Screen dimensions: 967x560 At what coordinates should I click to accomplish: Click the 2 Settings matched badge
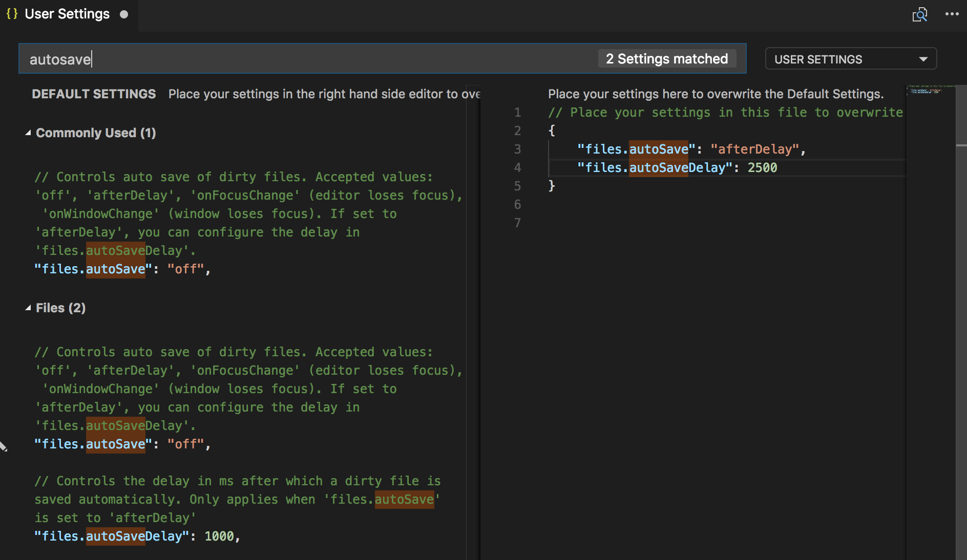tap(666, 58)
